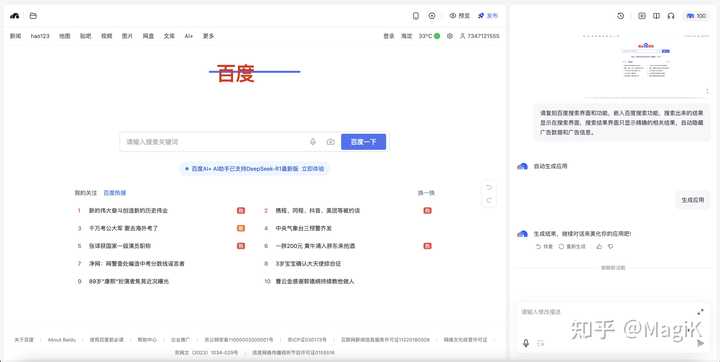720x362 pixels.
Task: Click the orange badge on item 3
Action: (241, 228)
